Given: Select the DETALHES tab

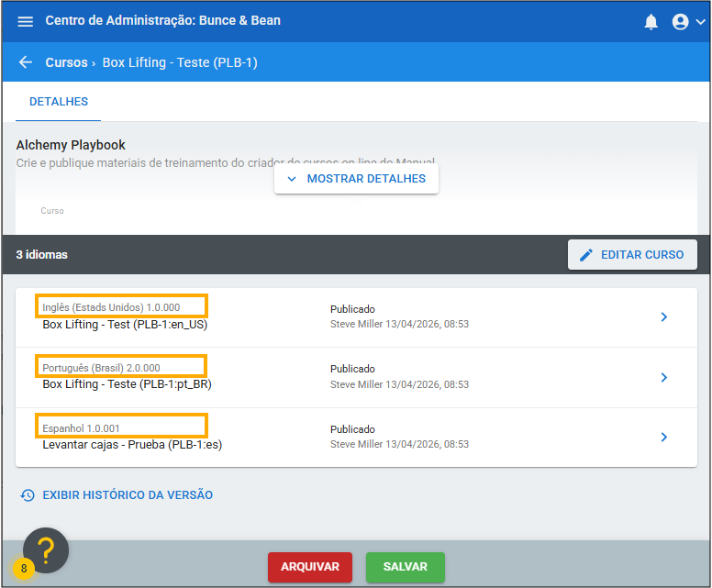Looking at the screenshot, I should click(59, 101).
